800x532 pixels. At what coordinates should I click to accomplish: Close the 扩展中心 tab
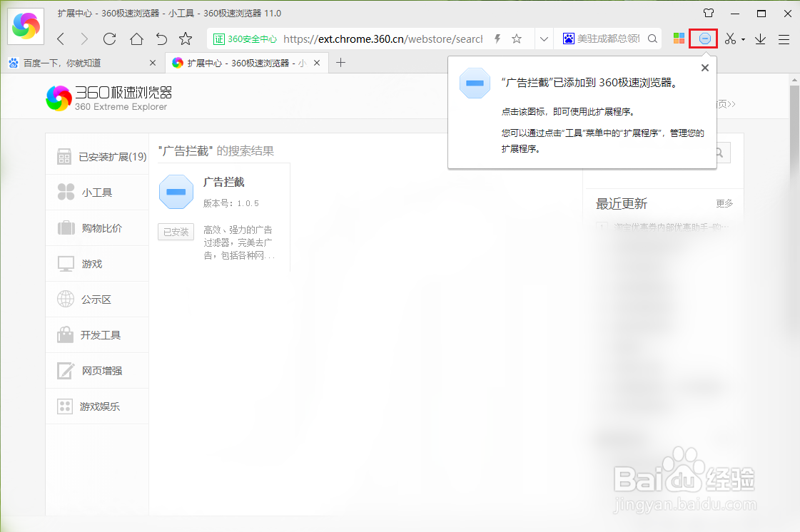pos(317,63)
